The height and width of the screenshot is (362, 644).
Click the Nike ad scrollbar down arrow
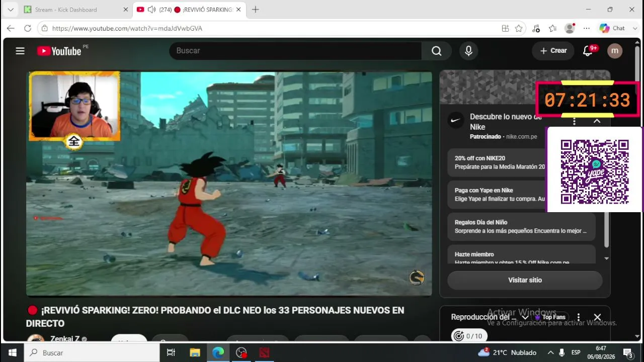tap(606, 258)
